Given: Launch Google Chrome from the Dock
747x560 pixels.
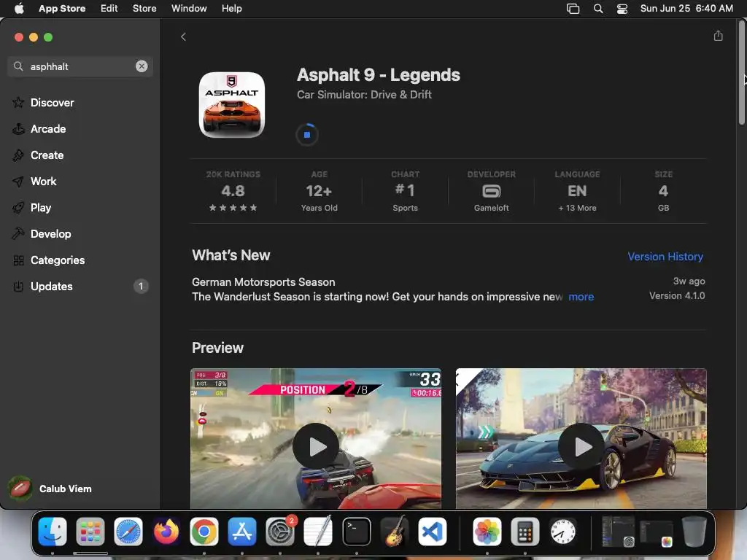Looking at the screenshot, I should (204, 532).
